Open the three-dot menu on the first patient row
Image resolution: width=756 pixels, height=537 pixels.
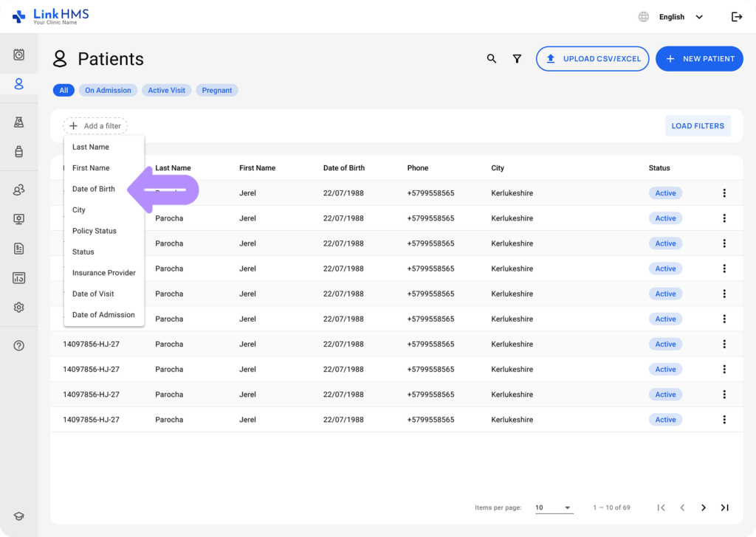click(x=724, y=193)
